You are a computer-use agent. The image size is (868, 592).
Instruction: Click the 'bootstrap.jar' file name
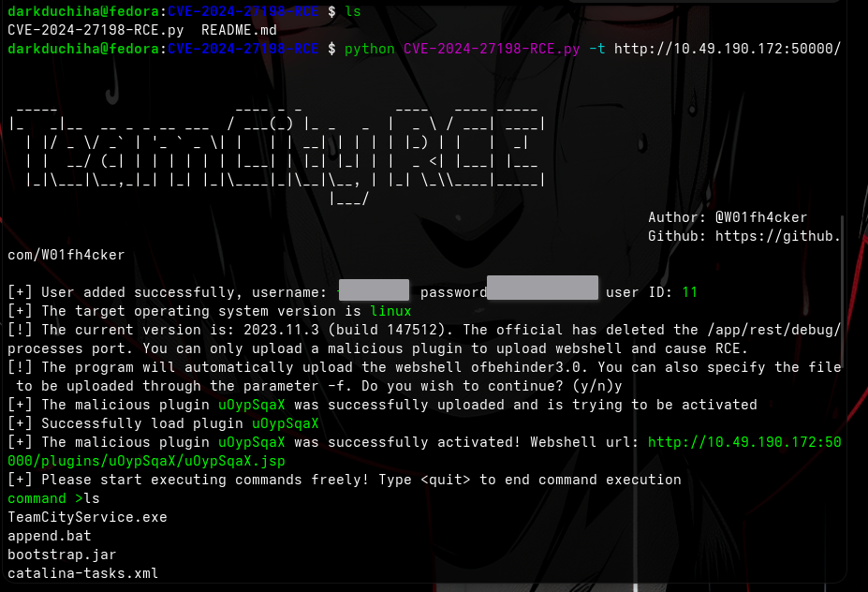(62, 555)
